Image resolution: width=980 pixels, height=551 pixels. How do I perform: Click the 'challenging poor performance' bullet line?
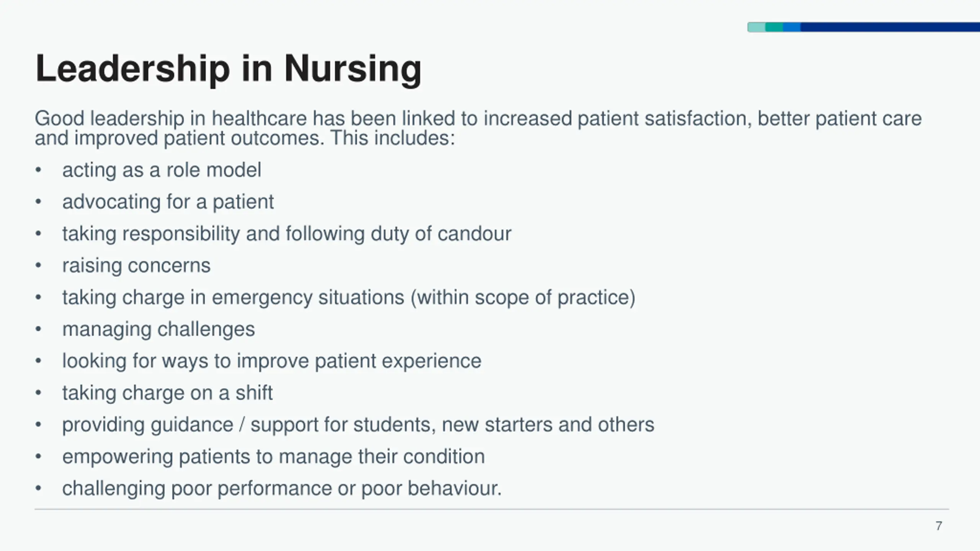pos(282,489)
